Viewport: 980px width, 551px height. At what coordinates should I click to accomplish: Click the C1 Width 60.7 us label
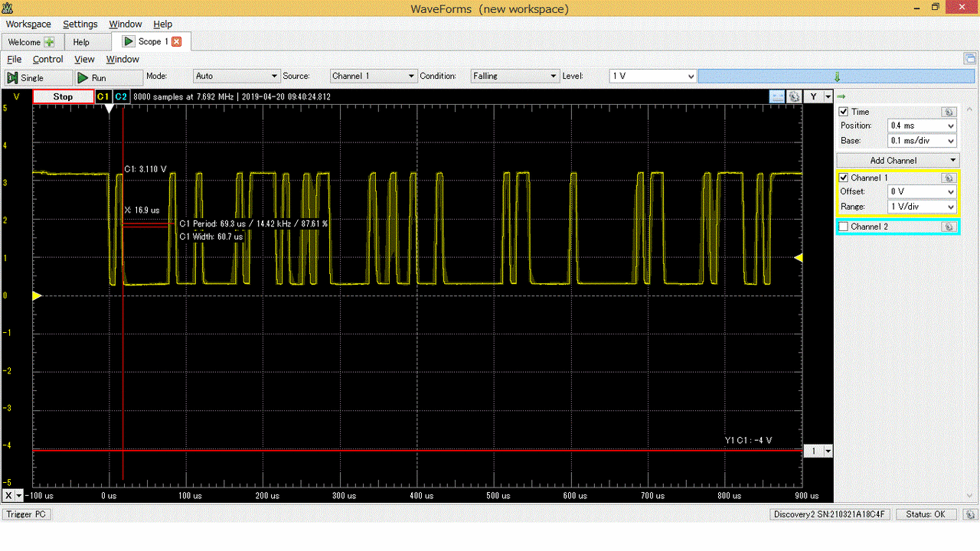pyautogui.click(x=211, y=236)
